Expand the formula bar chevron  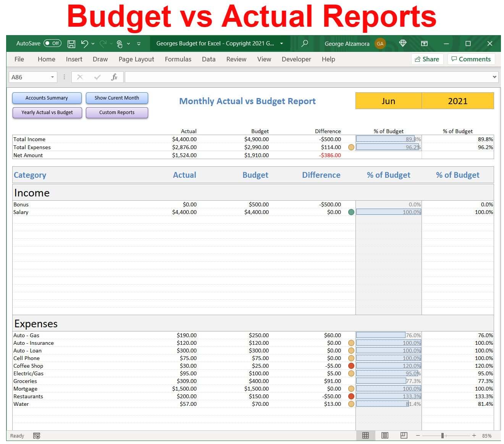494,77
